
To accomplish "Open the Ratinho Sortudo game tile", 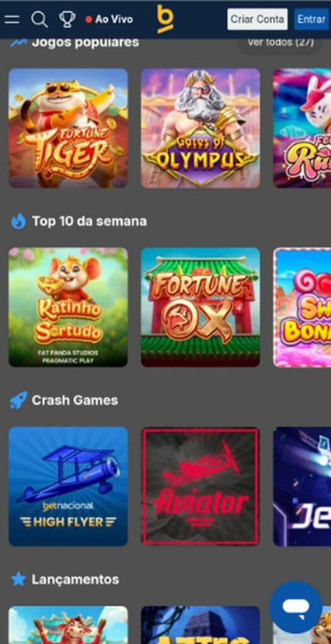I will (68, 307).
